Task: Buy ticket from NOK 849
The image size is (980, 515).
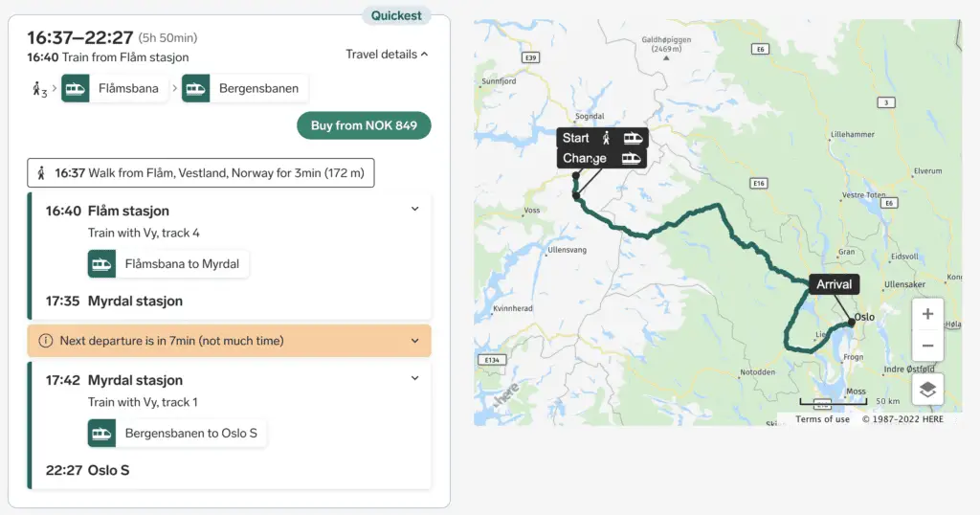Action: [x=364, y=125]
